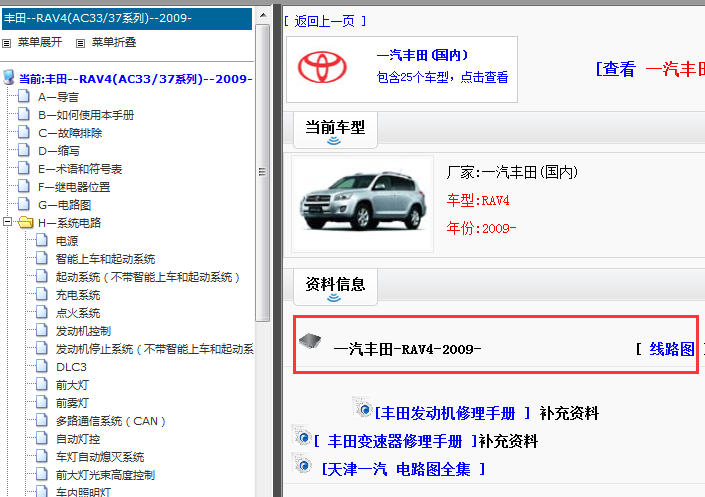Open A—导言 in the tree
705x497 pixels.
coord(58,97)
